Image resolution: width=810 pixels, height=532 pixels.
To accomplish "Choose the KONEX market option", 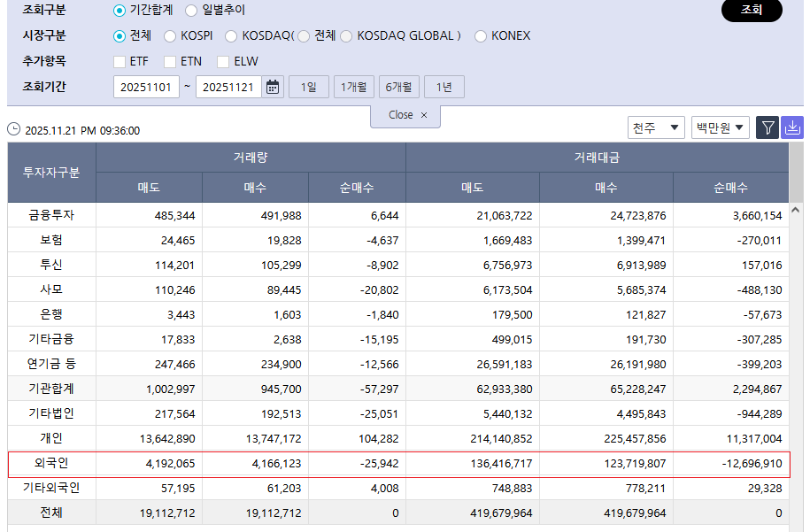I will click(x=479, y=36).
